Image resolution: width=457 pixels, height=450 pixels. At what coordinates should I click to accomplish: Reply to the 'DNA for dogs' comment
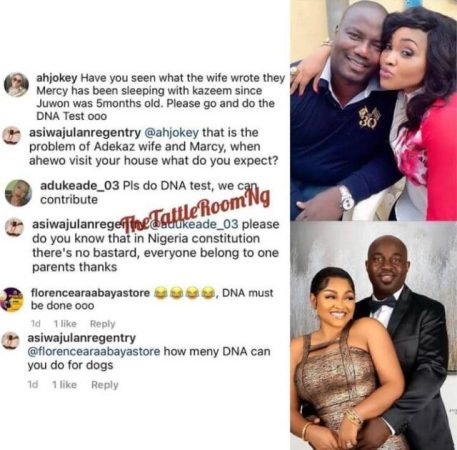(x=105, y=385)
